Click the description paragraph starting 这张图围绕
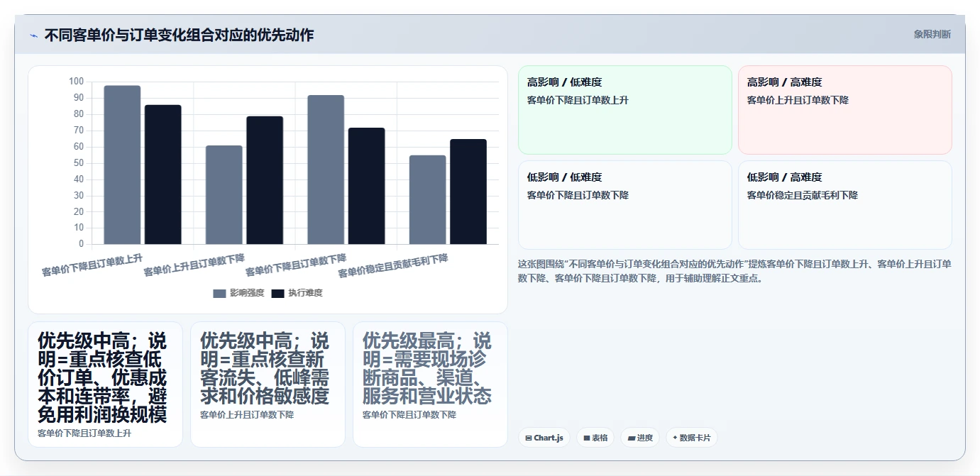980x476 pixels. (734, 271)
